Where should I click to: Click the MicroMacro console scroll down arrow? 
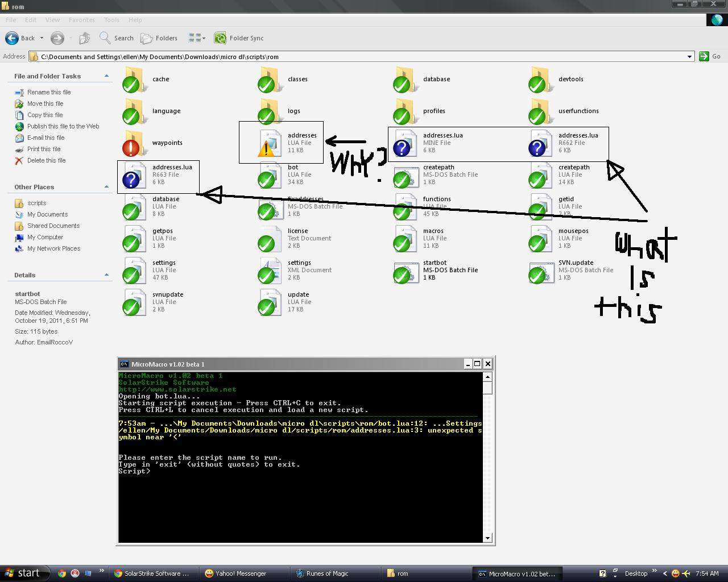487,538
